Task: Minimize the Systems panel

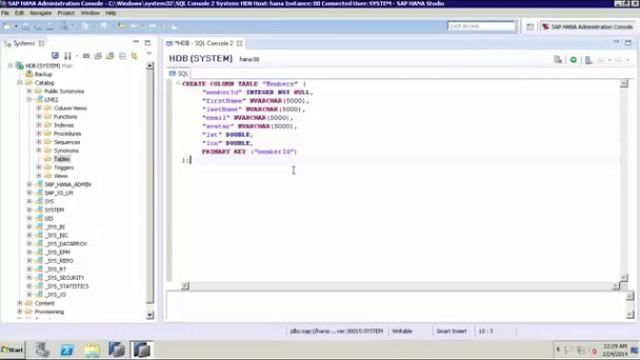Action: click(x=136, y=42)
